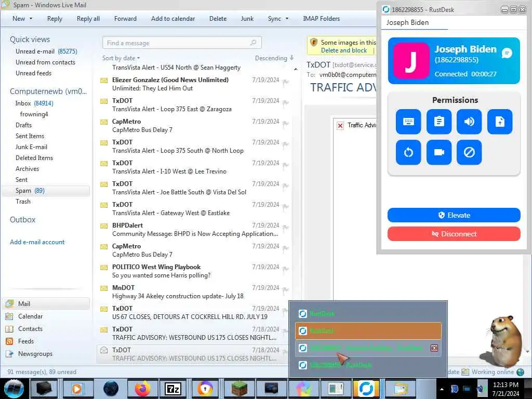The height and width of the screenshot is (399, 532).
Task: Switch to Mail view icon
Action: 9,303
